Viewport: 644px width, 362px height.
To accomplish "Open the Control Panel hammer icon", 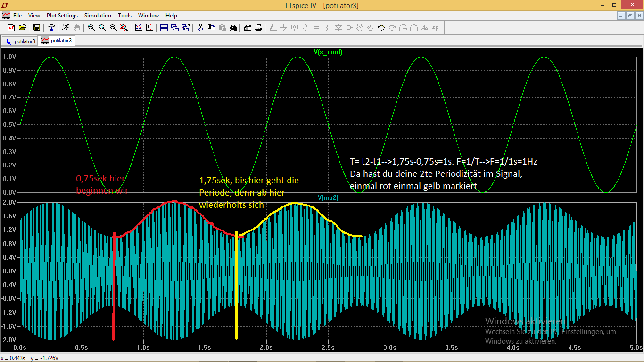I will pos(51,28).
